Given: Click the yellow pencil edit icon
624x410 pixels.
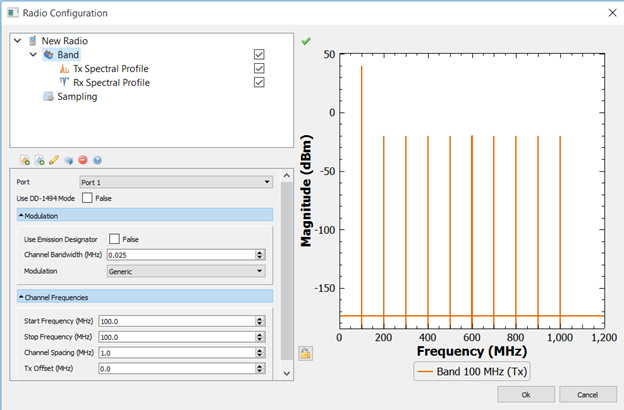Looking at the screenshot, I should click(x=54, y=160).
